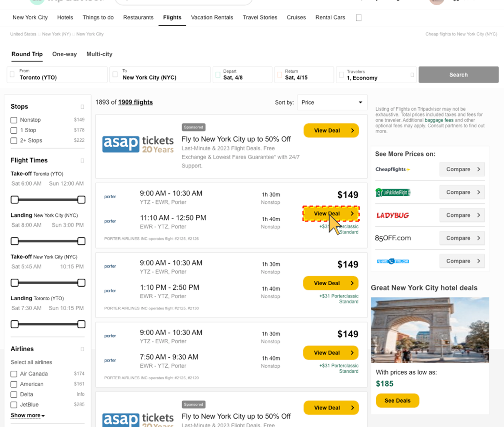The height and width of the screenshot is (427, 504).
Task: Click New York (NY) breadcrumb
Action: click(x=56, y=34)
